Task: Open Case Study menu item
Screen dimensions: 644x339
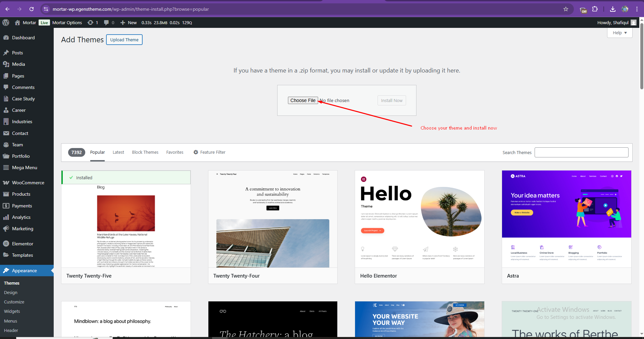Action: [x=27, y=99]
